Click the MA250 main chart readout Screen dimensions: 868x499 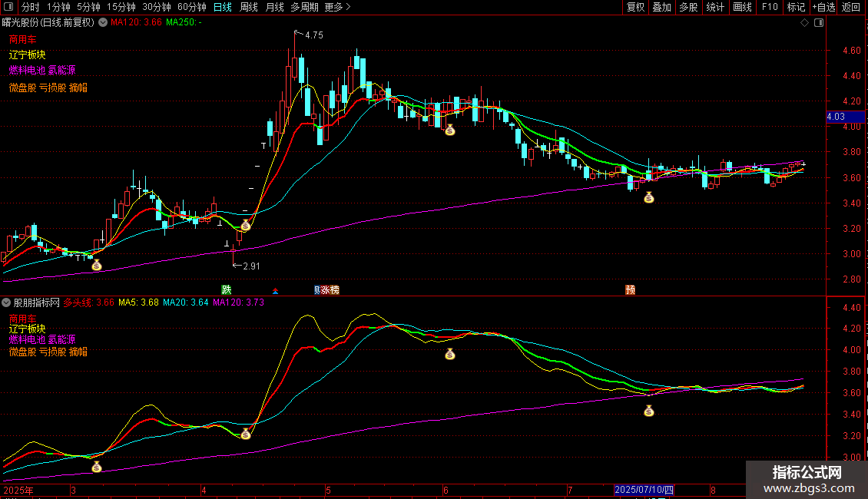pos(184,22)
